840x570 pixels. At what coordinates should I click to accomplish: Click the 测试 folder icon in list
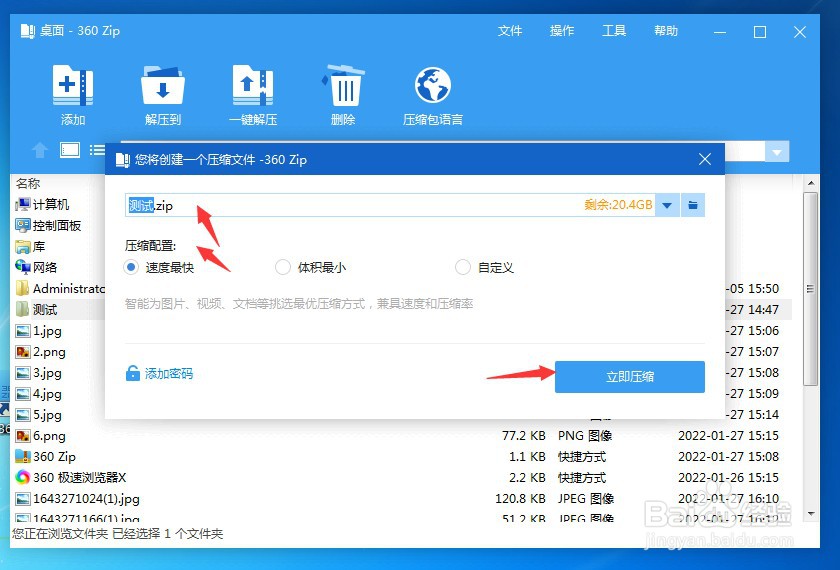click(22, 309)
